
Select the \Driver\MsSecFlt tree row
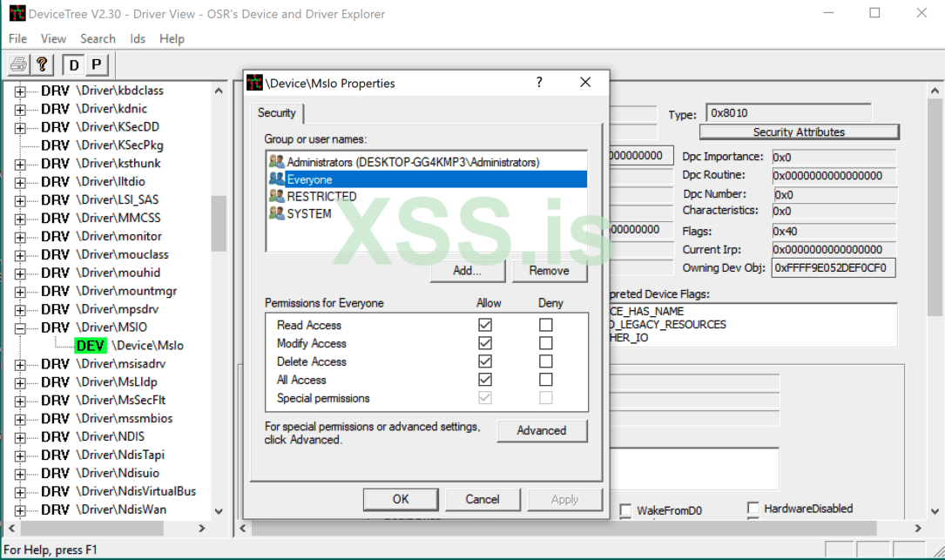click(120, 400)
